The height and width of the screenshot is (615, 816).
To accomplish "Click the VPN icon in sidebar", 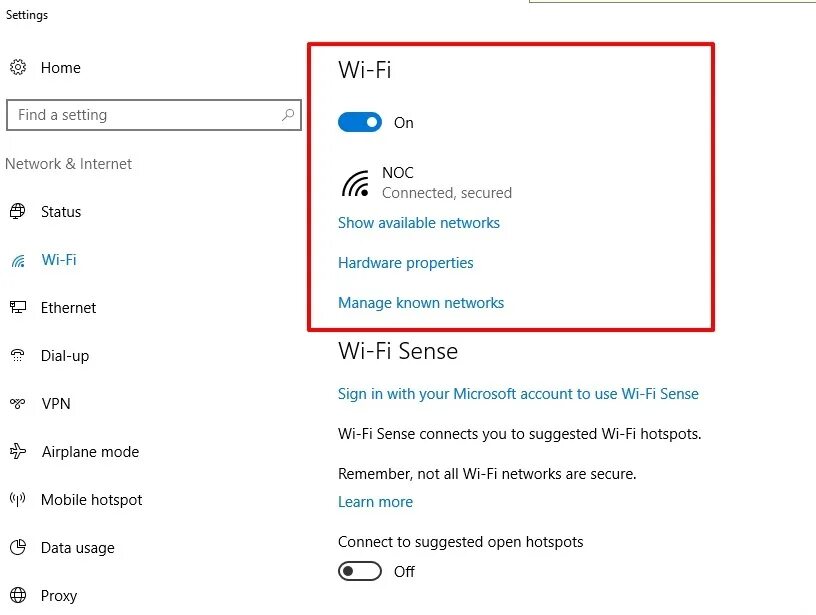I will 18,404.
